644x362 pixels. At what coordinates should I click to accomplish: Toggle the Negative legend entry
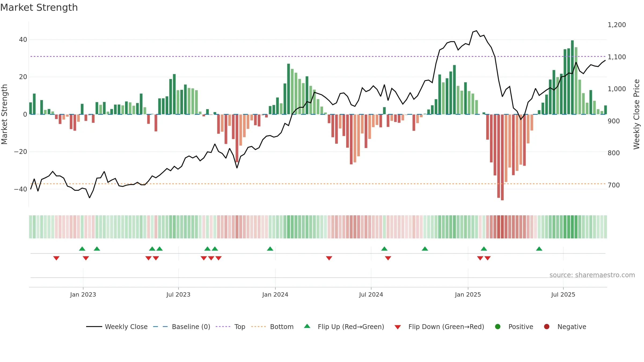point(565,327)
